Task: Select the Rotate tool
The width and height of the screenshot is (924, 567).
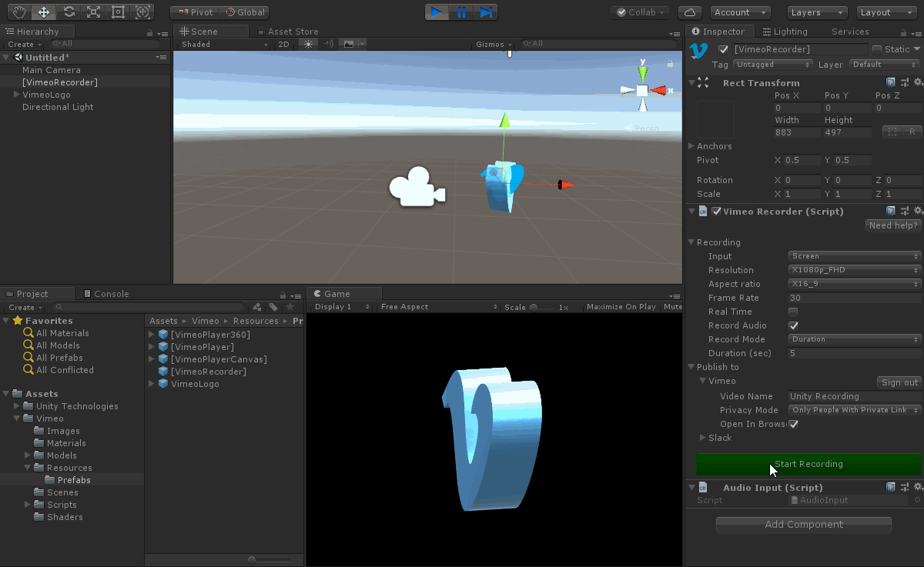Action: [69, 12]
